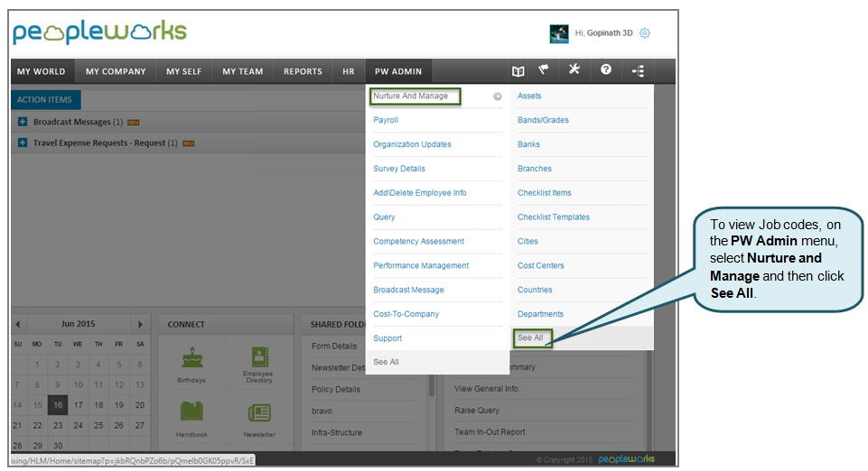Open the tools wrench icon
The image size is (868, 471).
(574, 69)
